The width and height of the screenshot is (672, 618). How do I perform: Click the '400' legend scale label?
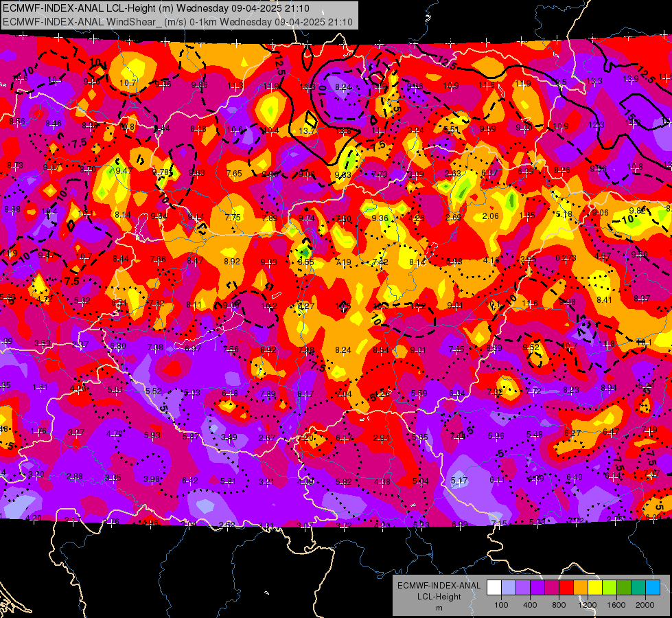pyautogui.click(x=530, y=605)
